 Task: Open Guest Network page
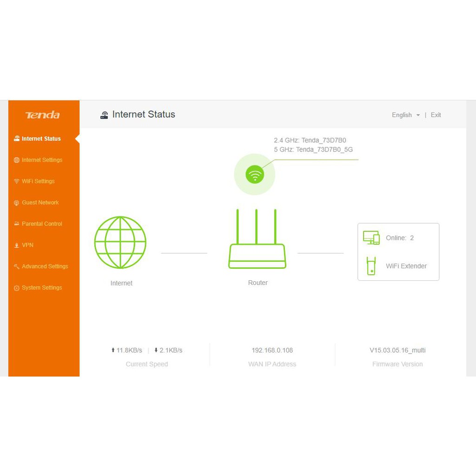coord(40,203)
